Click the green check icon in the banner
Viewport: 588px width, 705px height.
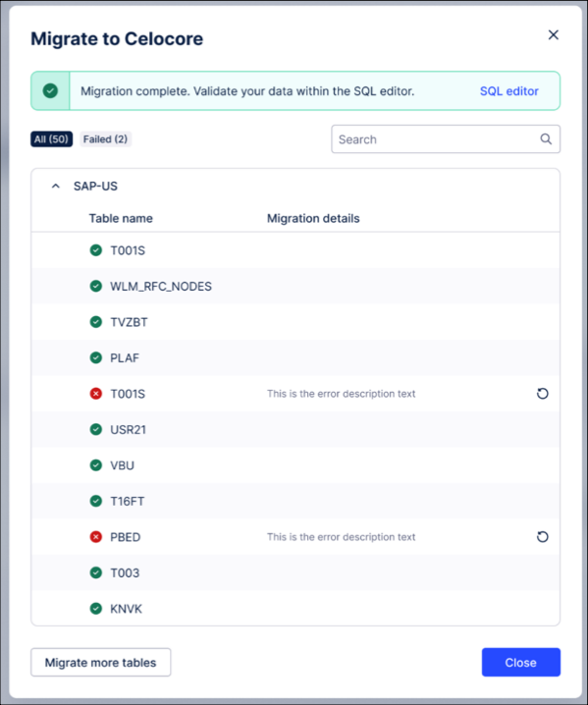pos(50,90)
